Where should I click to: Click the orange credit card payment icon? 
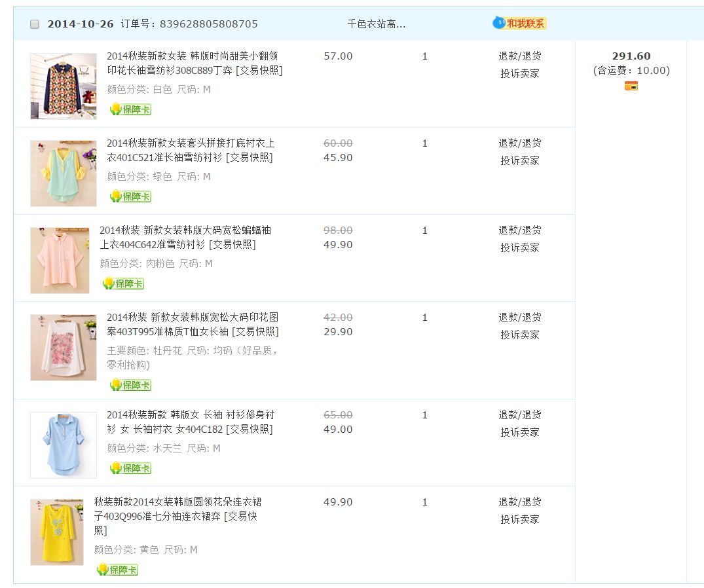[x=631, y=86]
